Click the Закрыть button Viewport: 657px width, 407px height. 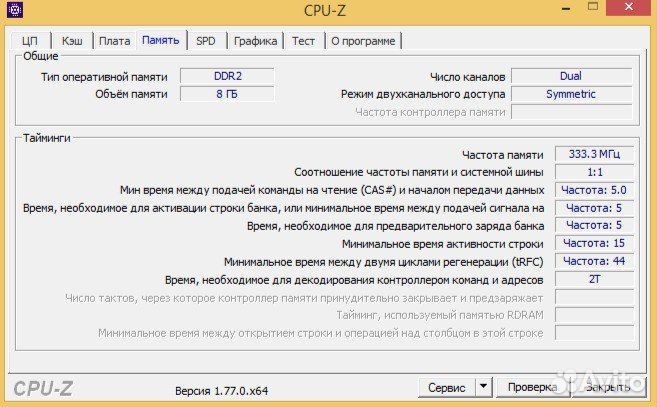pyautogui.click(x=608, y=388)
